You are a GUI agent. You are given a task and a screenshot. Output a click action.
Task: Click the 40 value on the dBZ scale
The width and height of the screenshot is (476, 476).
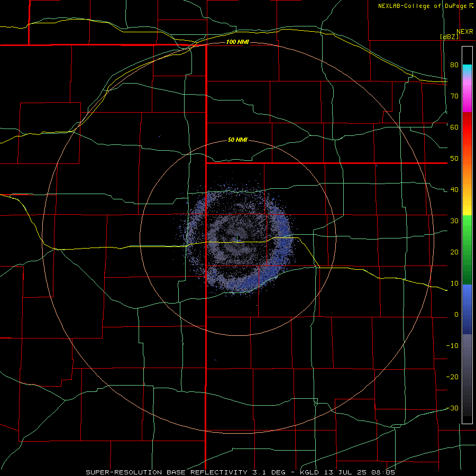(454, 190)
